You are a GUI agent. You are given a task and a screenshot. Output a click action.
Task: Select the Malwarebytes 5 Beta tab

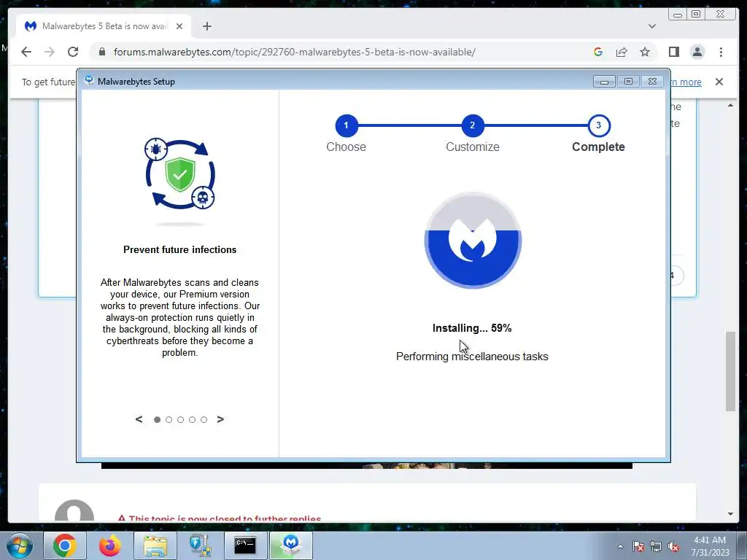coord(104,26)
